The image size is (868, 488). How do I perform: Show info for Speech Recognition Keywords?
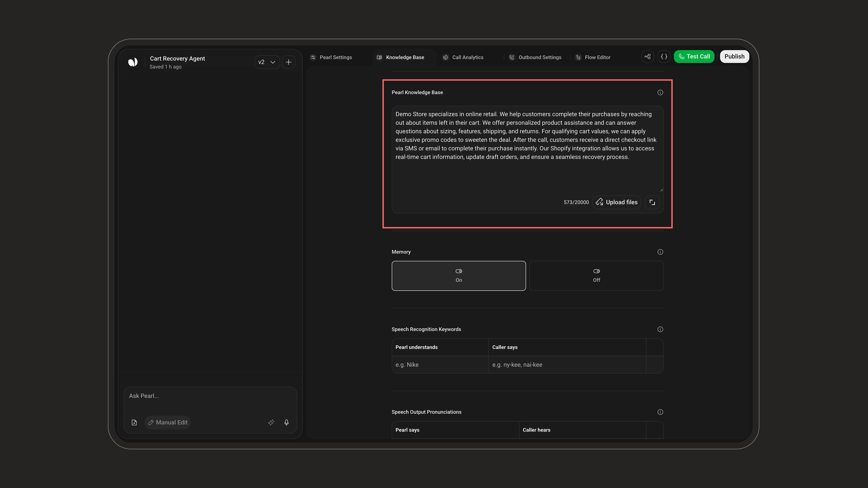click(660, 329)
